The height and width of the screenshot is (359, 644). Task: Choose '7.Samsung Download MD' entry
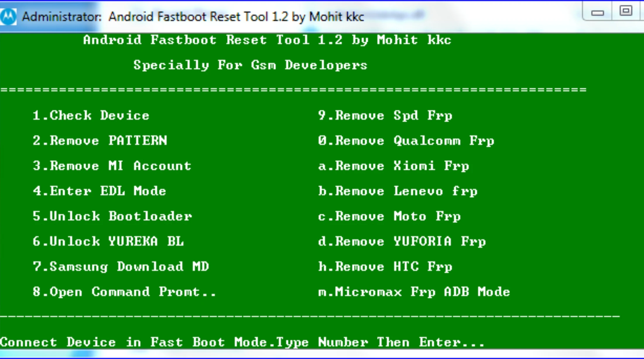tap(121, 267)
